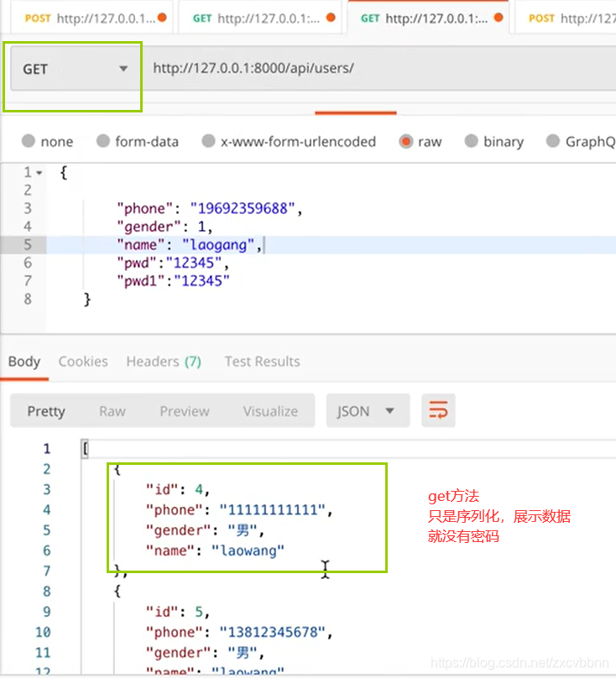Select the binary body radio option
Viewport: 616px width, 678px height.
click(471, 141)
